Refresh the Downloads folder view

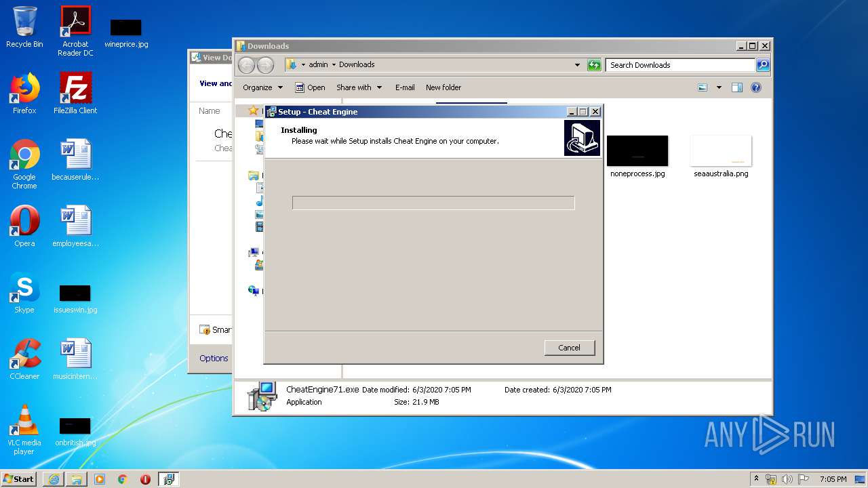pyautogui.click(x=594, y=65)
